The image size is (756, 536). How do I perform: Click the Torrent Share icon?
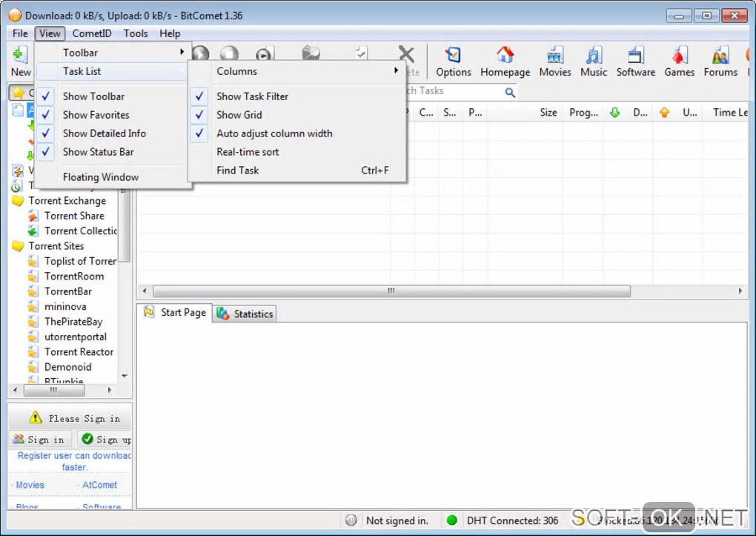(33, 216)
